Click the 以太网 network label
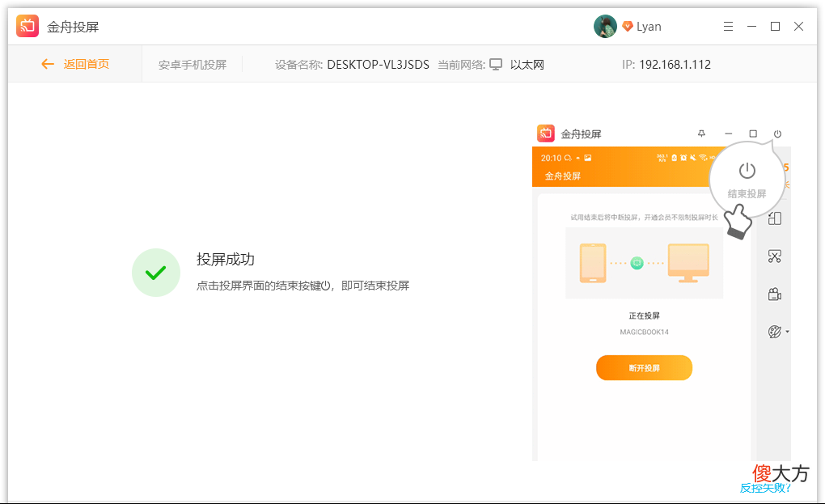 tap(527, 65)
